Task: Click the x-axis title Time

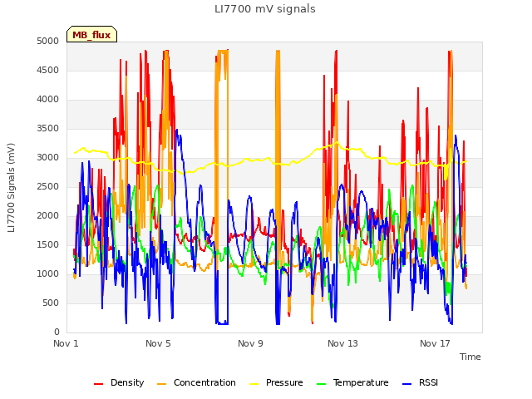Action: point(470,357)
